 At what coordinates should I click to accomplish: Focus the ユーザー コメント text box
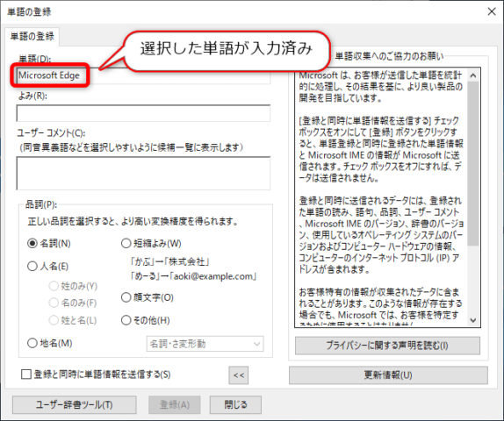(143, 173)
